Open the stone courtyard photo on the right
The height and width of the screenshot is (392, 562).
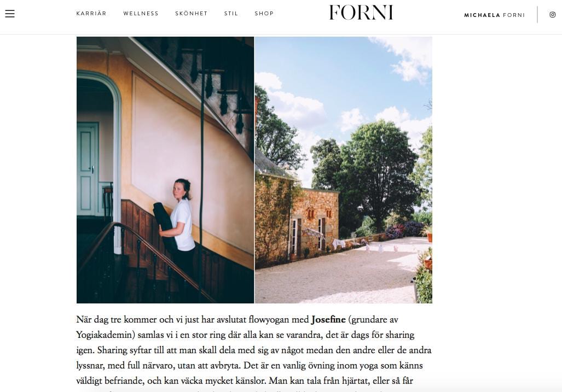coord(343,169)
